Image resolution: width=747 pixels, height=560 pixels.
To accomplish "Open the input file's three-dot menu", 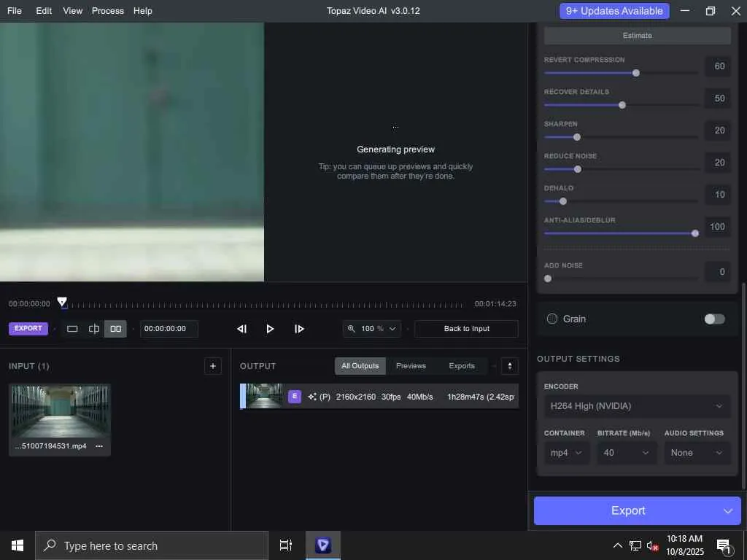I will (99, 446).
